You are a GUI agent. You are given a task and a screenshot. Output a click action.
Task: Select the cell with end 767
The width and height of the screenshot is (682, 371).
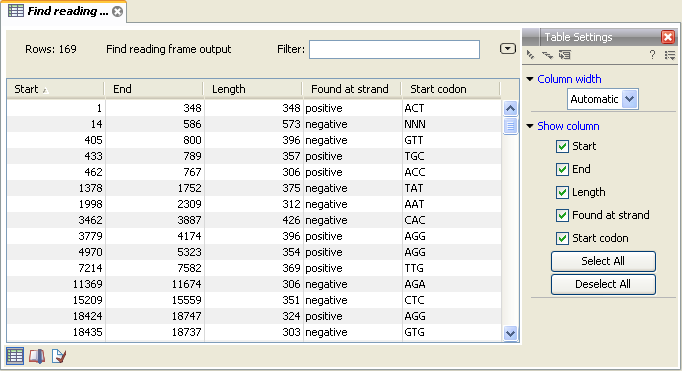(154, 172)
